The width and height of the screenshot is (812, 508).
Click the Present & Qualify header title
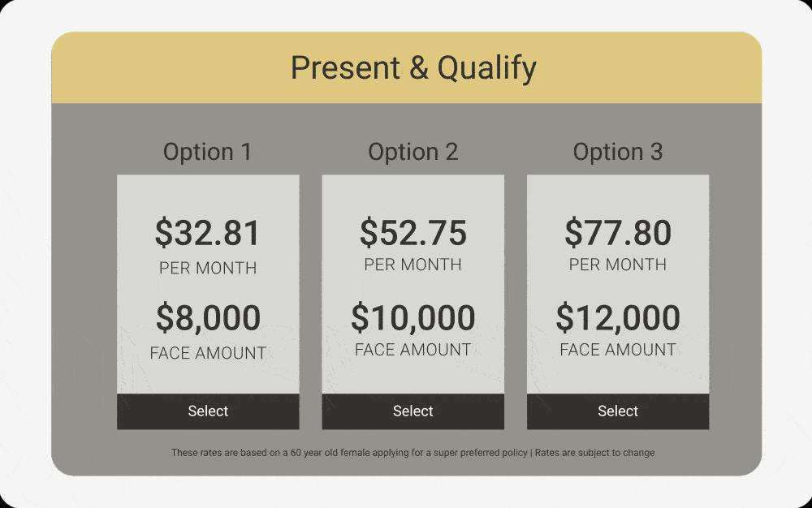pyautogui.click(x=413, y=68)
